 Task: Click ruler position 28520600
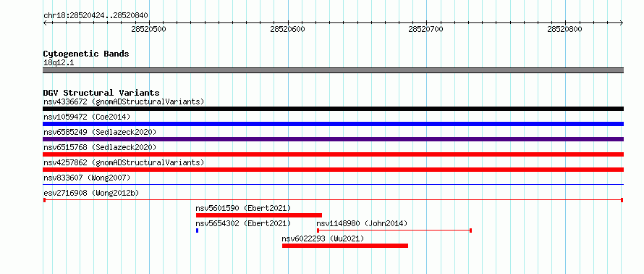[287, 29]
